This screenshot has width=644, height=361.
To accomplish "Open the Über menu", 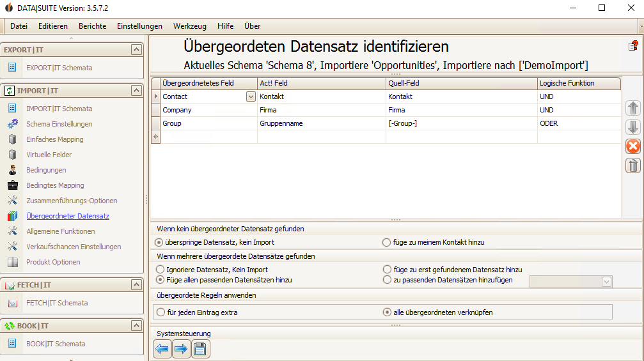I will [x=252, y=26].
